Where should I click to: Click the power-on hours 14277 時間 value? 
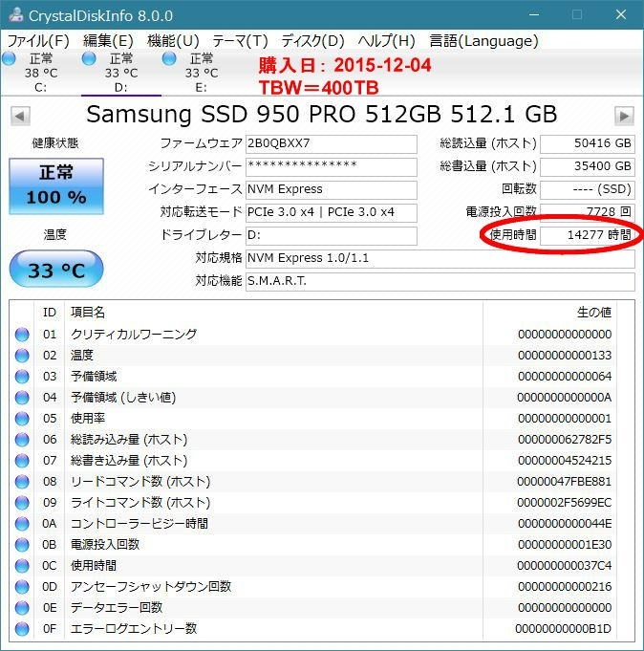tap(588, 235)
